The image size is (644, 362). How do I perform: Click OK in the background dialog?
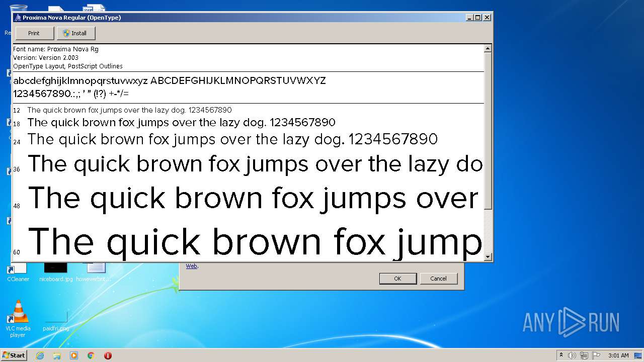pyautogui.click(x=397, y=279)
